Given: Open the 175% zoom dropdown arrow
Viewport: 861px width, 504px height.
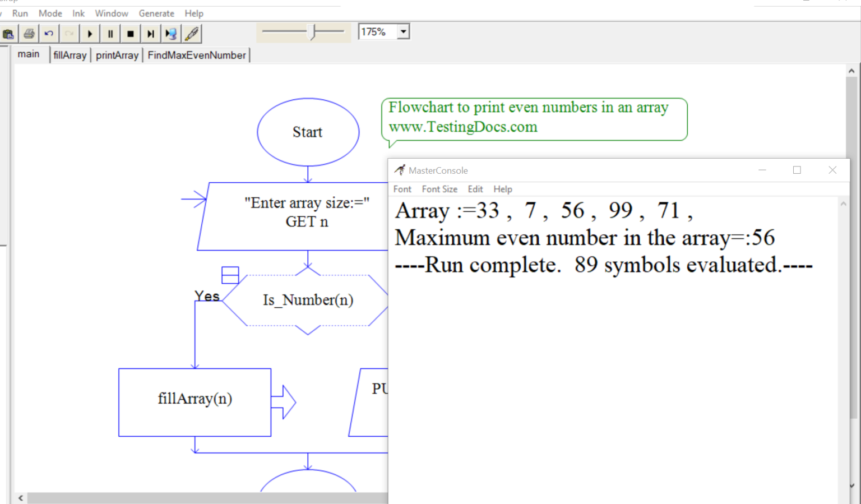Looking at the screenshot, I should (403, 32).
